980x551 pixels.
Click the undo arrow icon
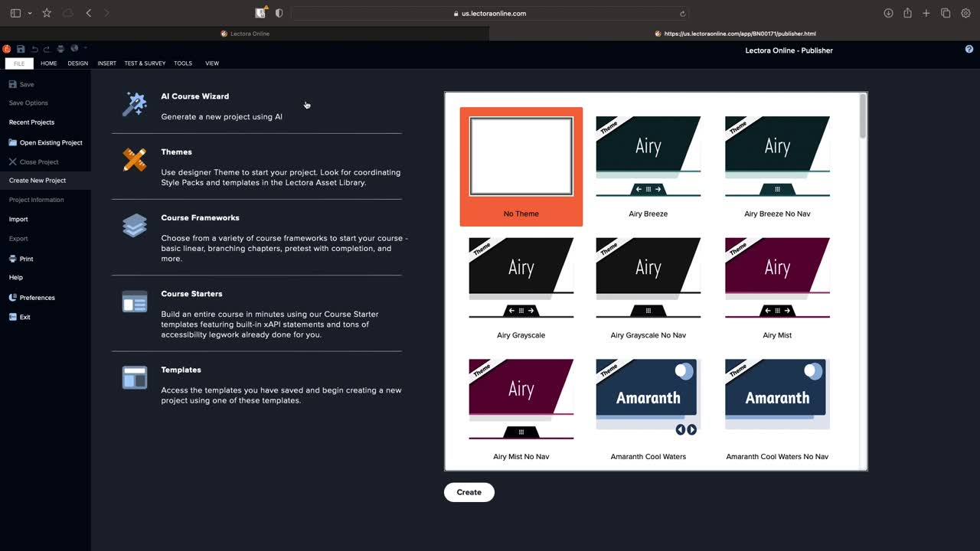[34, 49]
